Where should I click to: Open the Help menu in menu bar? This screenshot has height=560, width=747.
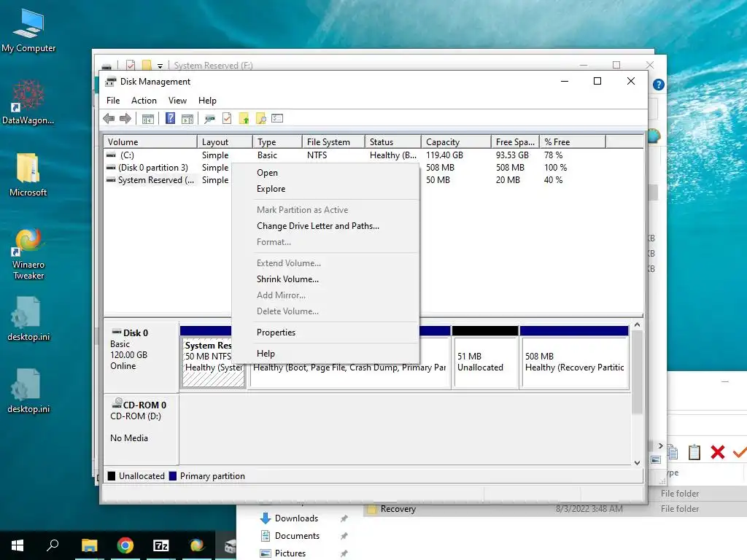(x=207, y=101)
